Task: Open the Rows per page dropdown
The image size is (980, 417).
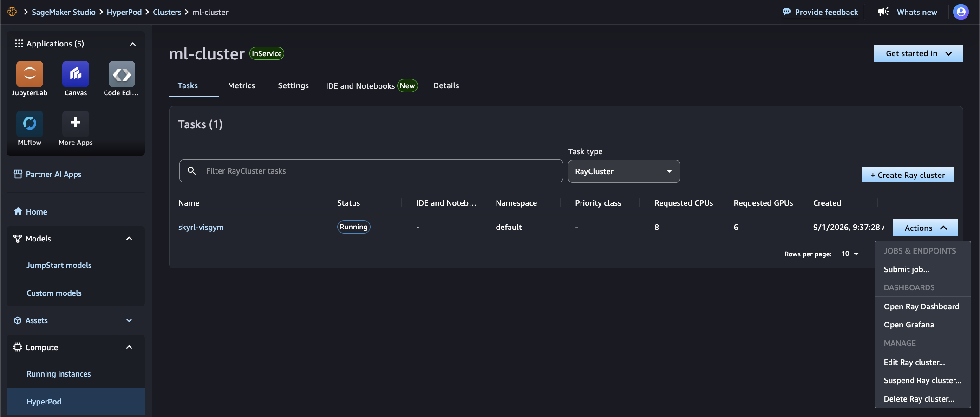Action: tap(850, 254)
